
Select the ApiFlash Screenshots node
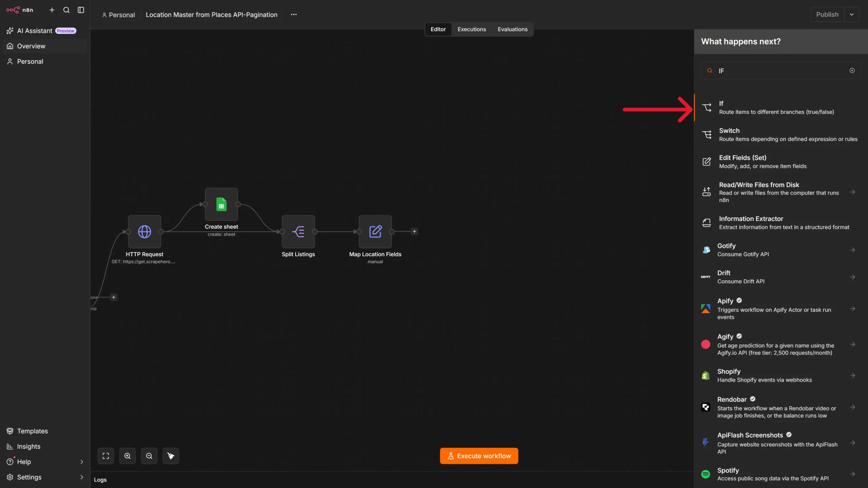click(781, 443)
